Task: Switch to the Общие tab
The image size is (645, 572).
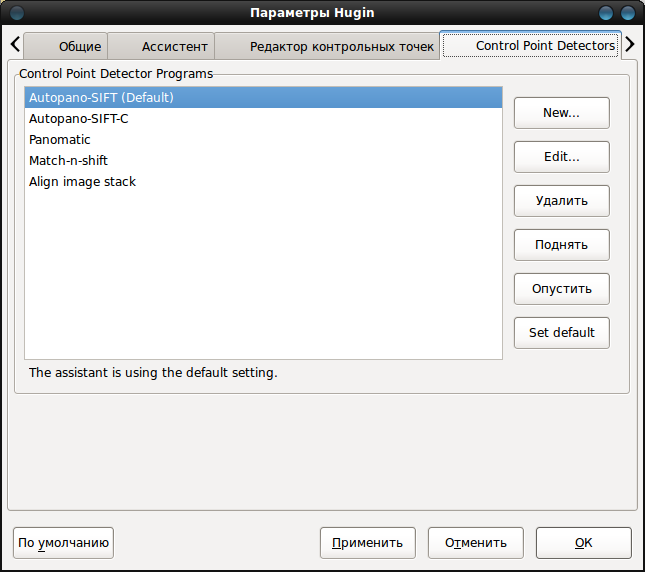Action: click(66, 46)
